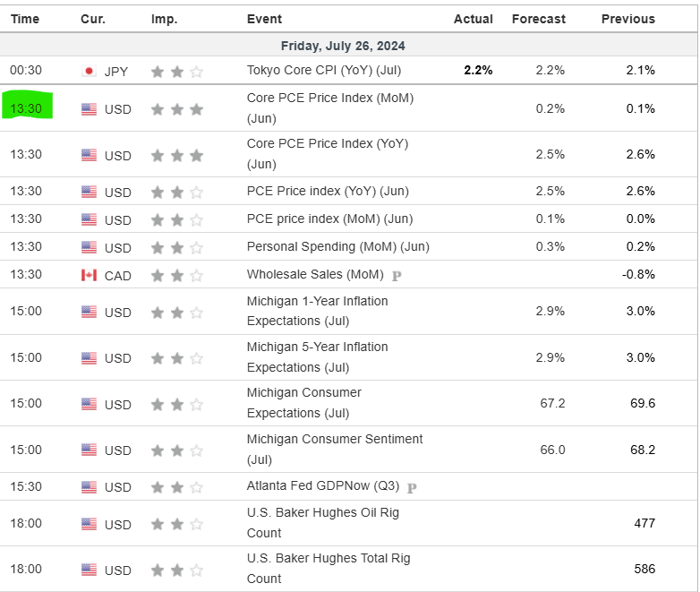The image size is (700, 592).
Task: Click the Canada flag icon next to CAD
Action: (89, 275)
